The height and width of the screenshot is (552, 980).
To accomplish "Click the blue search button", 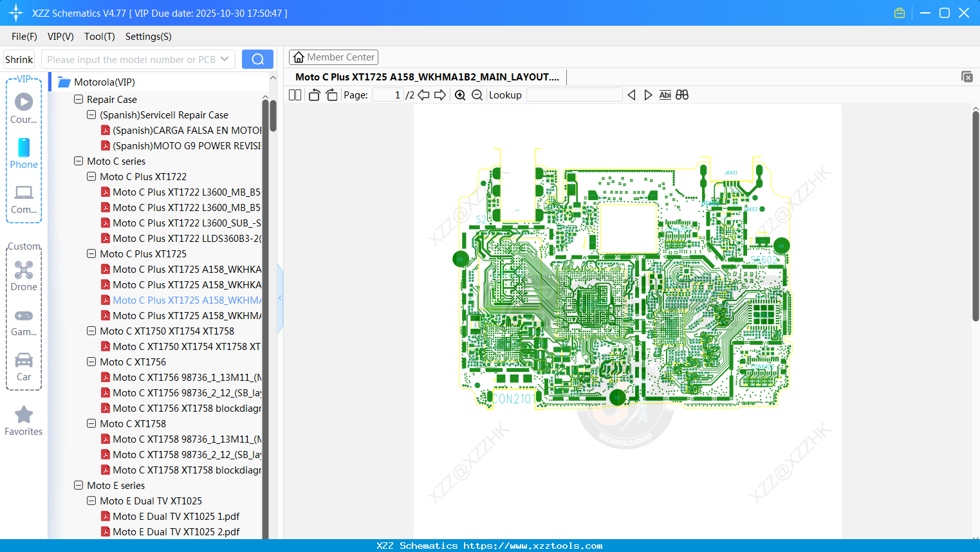I will coord(257,59).
